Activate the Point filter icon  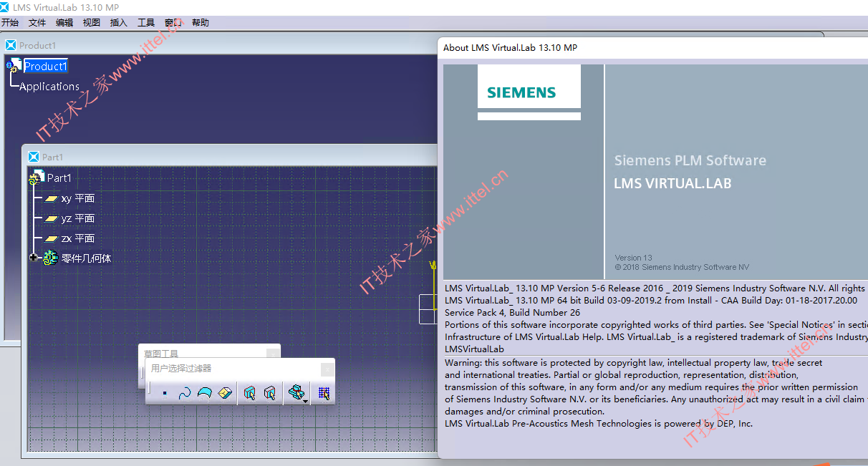165,393
